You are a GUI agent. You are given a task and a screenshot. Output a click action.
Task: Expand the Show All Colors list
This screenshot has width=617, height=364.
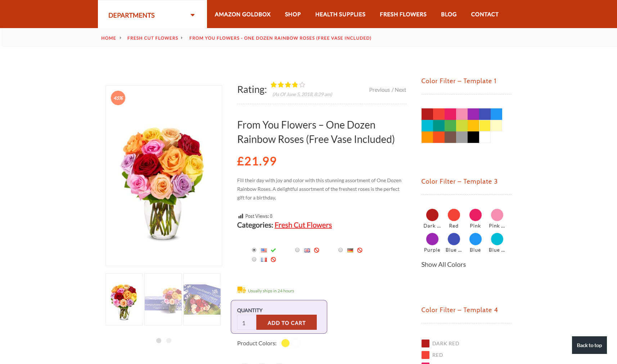(443, 265)
